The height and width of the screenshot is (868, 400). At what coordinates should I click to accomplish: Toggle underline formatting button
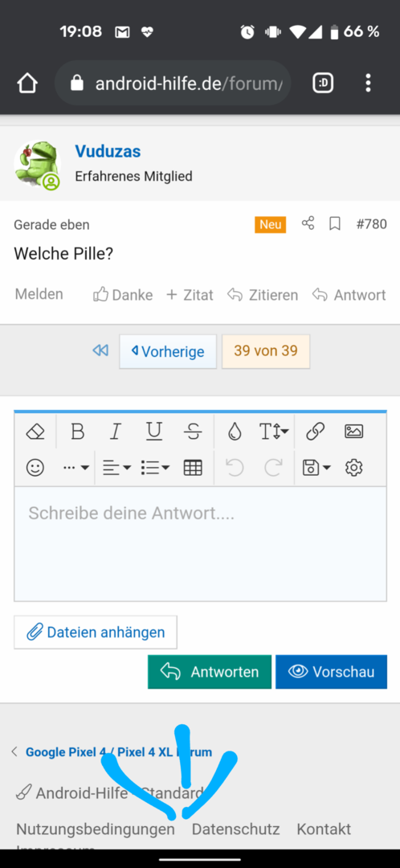coord(153,432)
